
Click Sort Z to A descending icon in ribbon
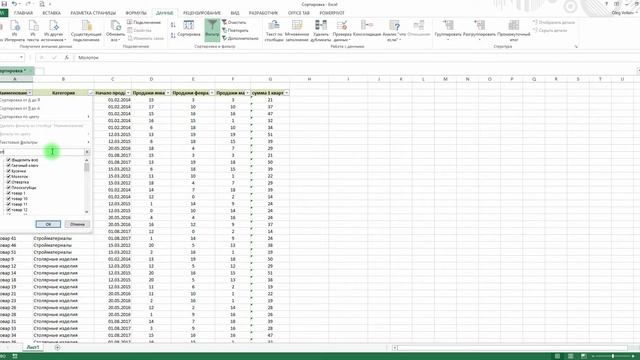point(173,36)
